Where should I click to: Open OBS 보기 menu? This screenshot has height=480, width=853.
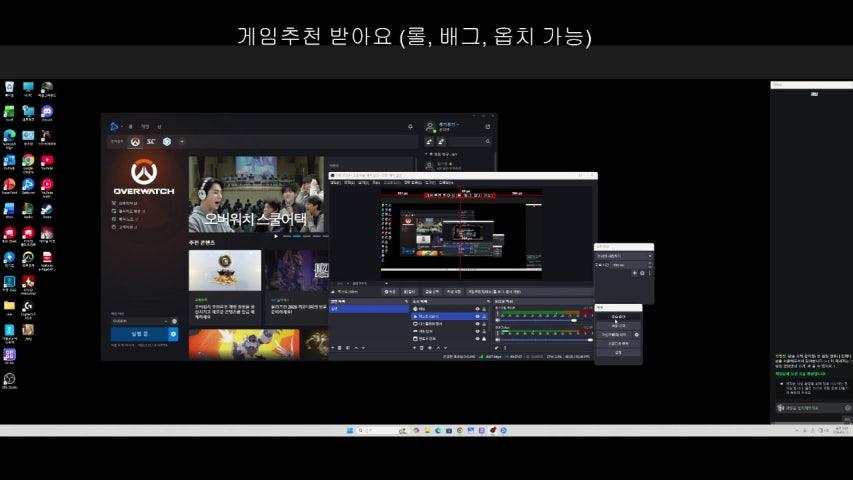click(x=364, y=182)
